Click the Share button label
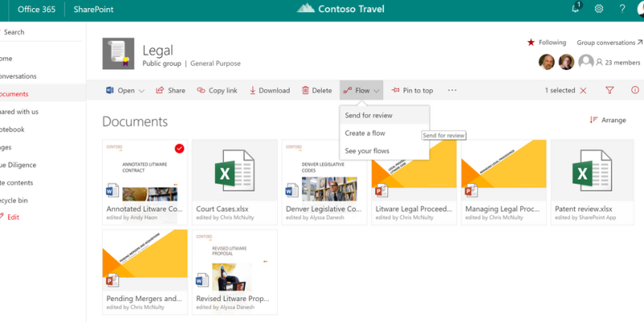This screenshot has height=322, width=644. point(176,90)
